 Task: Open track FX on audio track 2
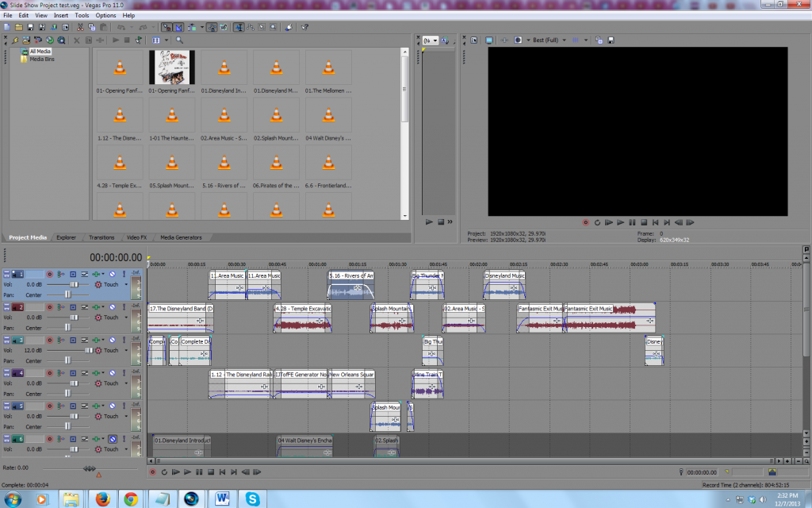(x=96, y=307)
